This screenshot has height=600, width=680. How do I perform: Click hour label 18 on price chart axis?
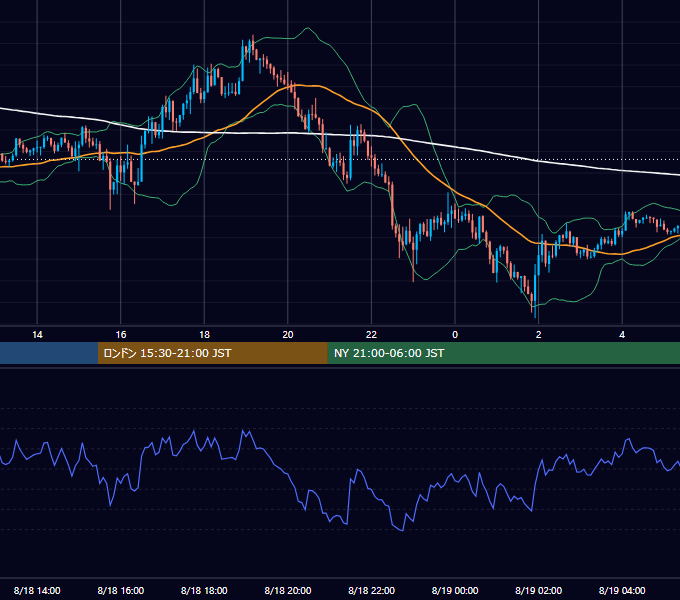click(x=204, y=335)
